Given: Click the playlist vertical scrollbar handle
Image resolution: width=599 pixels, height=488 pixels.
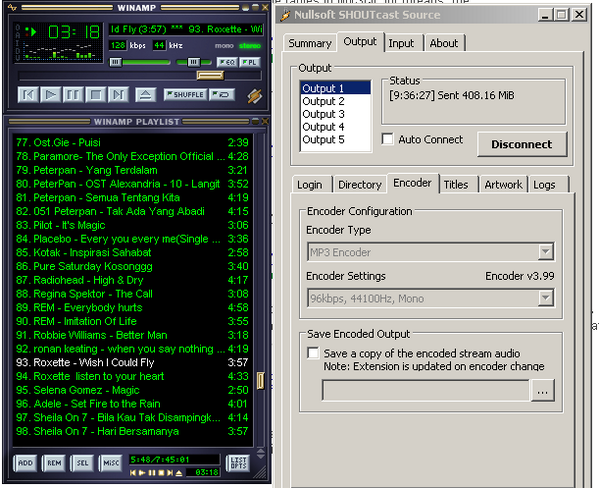Looking at the screenshot, I should [x=261, y=381].
